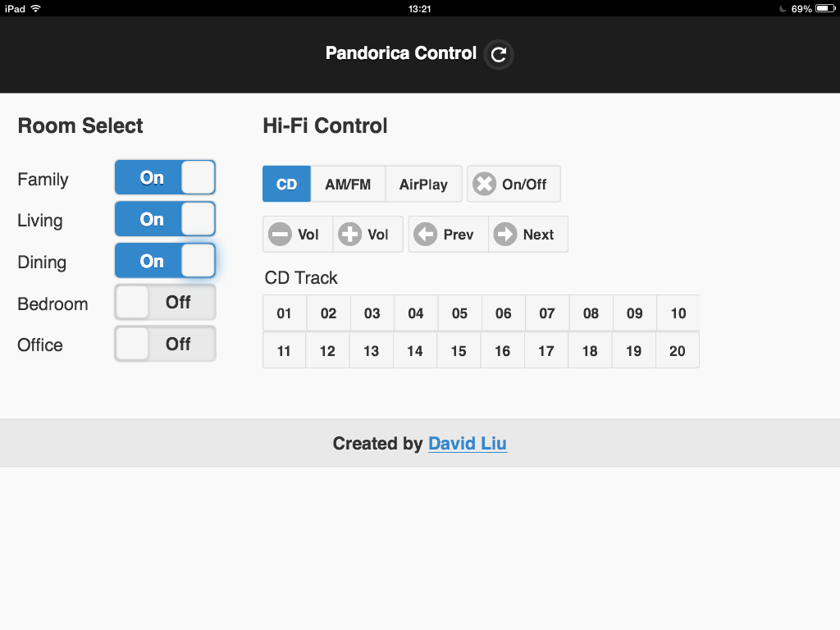Click the minus Vol icon to lower volume
Image resolution: width=840 pixels, height=630 pixels.
pos(280,234)
